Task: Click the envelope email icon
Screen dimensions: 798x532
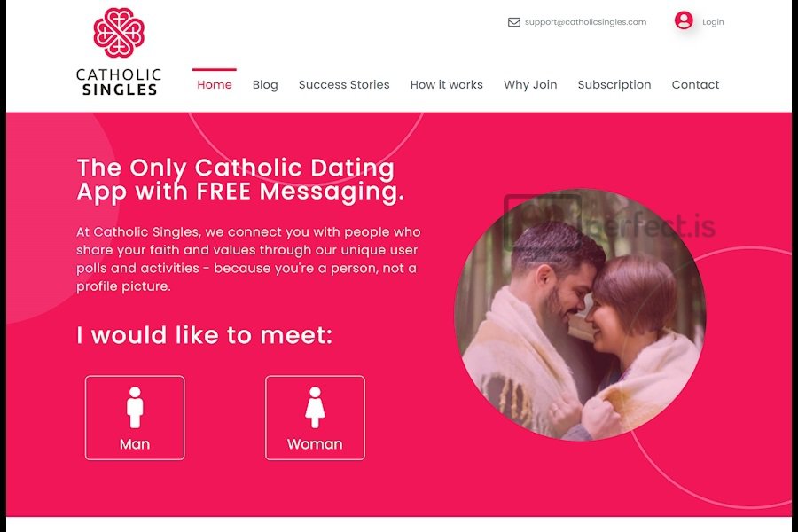Action: 514,22
